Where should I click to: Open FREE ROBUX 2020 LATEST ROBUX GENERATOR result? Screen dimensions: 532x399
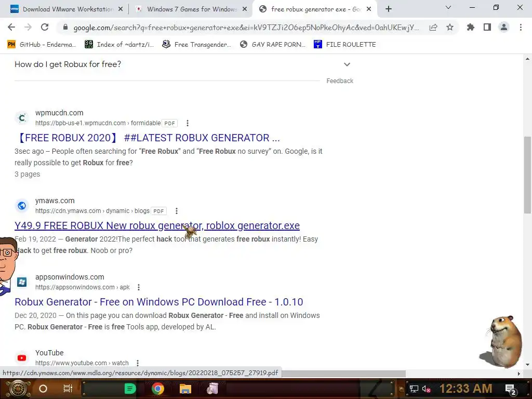[x=148, y=138]
